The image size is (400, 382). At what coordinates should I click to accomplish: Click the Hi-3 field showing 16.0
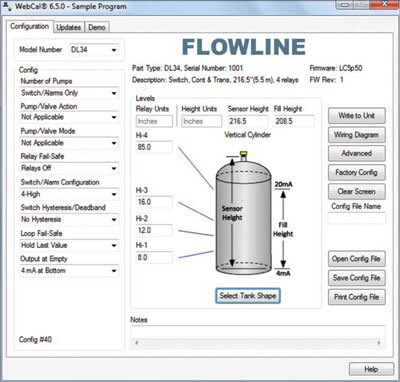[154, 202]
